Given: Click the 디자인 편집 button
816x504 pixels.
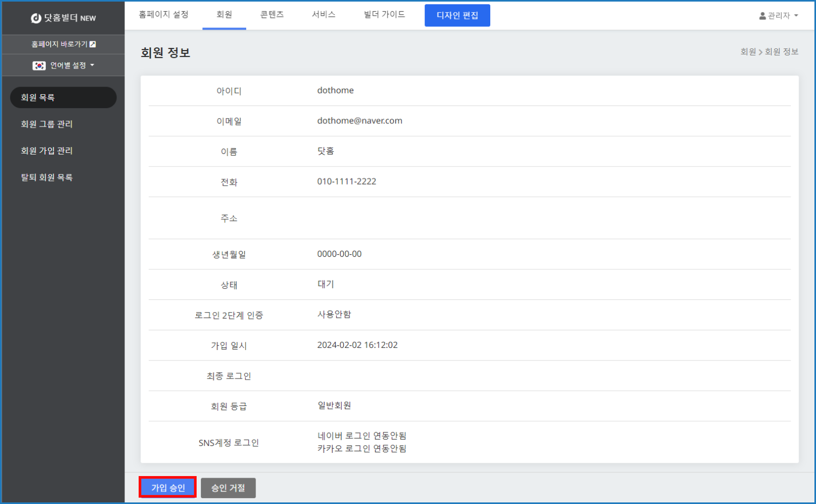Looking at the screenshot, I should click(x=457, y=15).
